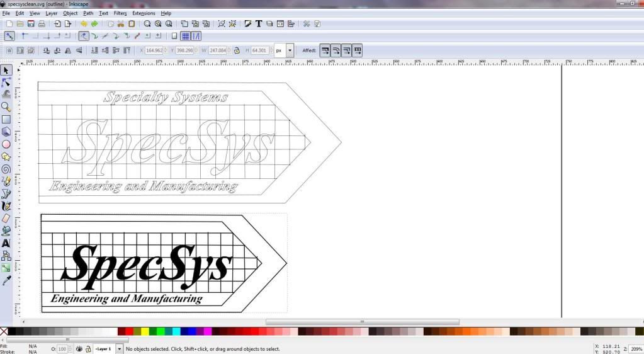
Task: Select the Bezier pen tool
Action: 6,193
